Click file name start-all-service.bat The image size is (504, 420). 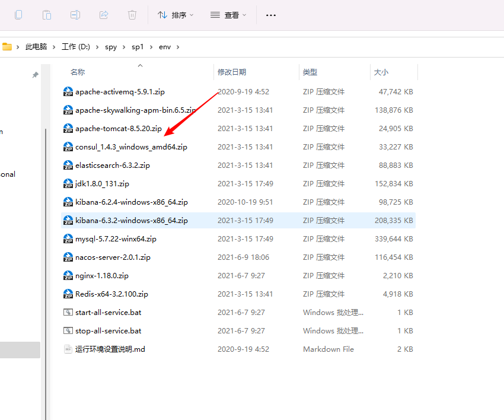pos(109,313)
